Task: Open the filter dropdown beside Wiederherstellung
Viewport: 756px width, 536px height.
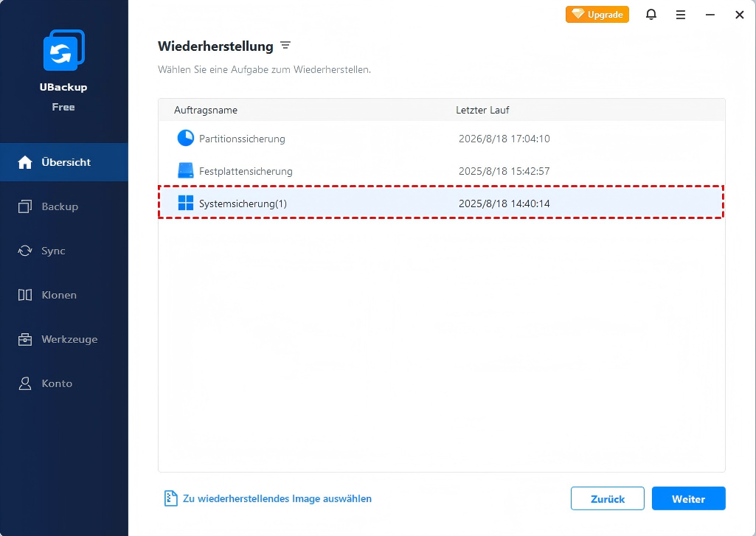Action: click(285, 46)
